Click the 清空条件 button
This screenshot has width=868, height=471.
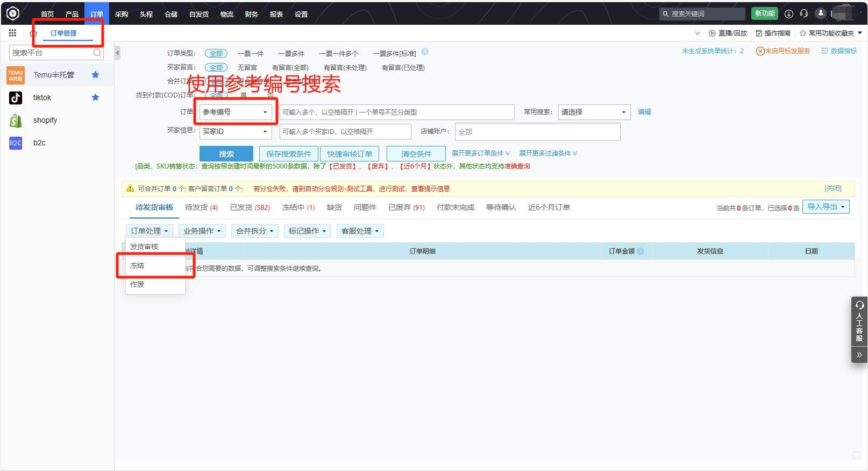(416, 154)
